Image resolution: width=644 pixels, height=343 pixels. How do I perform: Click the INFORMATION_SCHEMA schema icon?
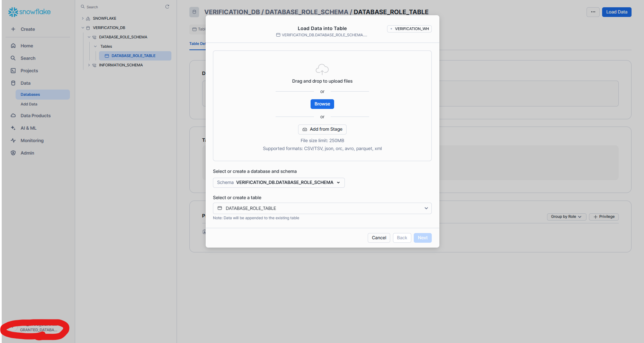tap(94, 65)
